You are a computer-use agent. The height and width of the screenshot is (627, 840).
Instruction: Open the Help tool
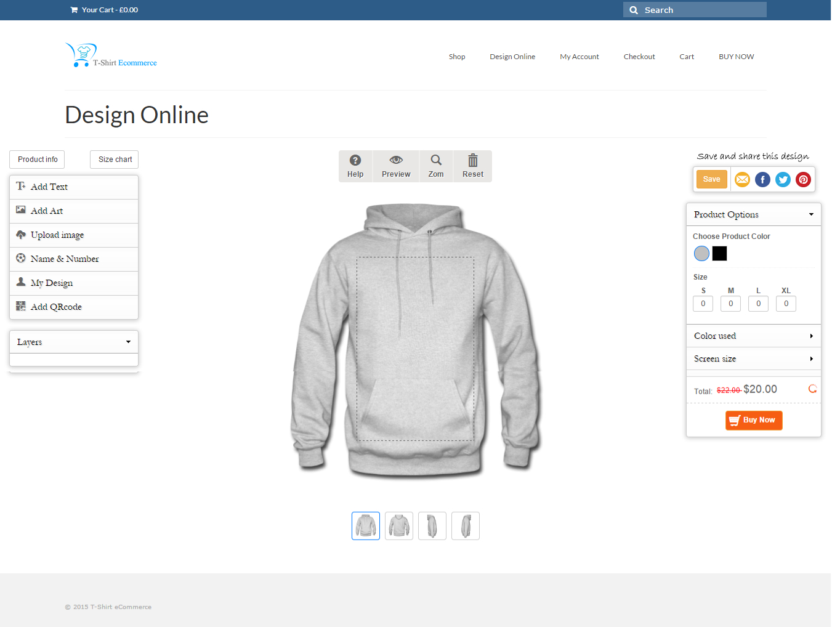pyautogui.click(x=355, y=166)
